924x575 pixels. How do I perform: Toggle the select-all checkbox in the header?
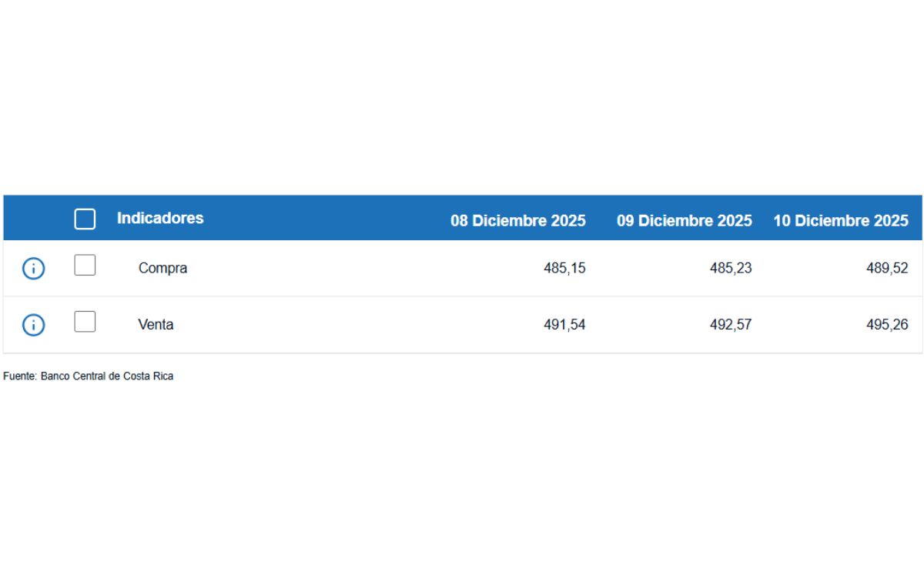[85, 219]
